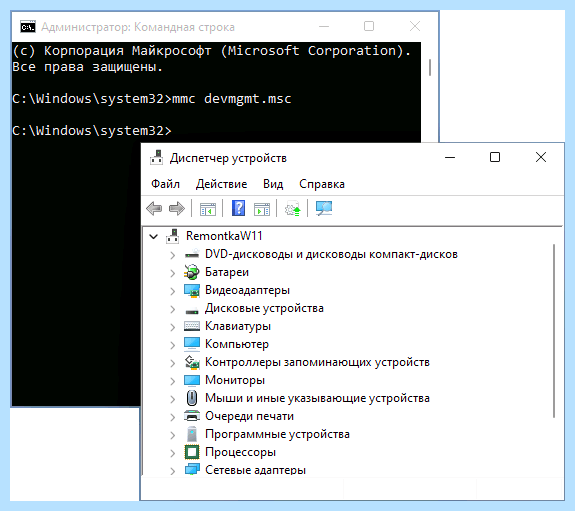Viewport: 575px width, 511px height.
Task: Expand the Очереди печати category
Action: point(172,417)
